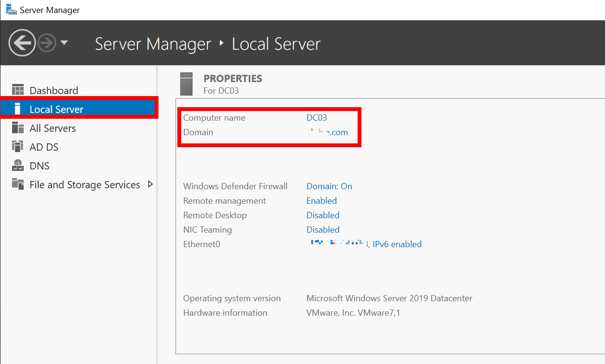Click the Dashboard grid icon
The height and width of the screenshot is (364, 605).
pos(18,90)
